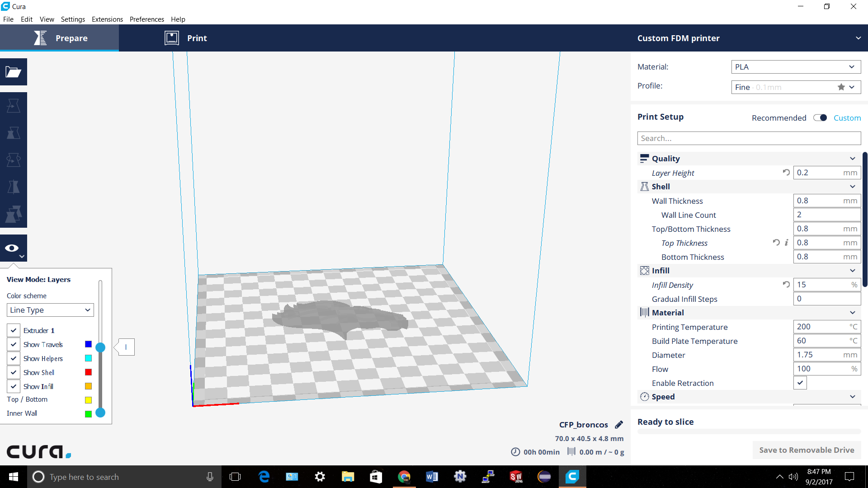868x488 pixels.
Task: Select the Scale tool in left toolbar
Action: click(x=13, y=133)
